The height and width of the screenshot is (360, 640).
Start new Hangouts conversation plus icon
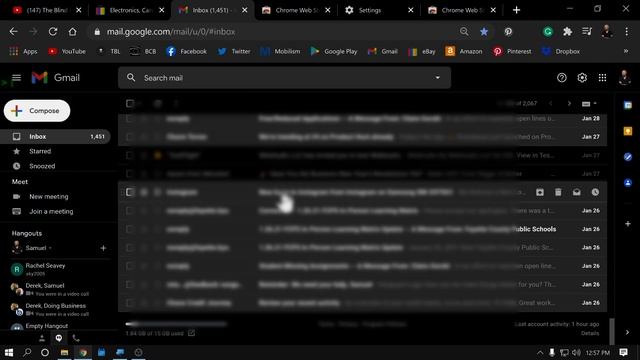[x=103, y=248]
